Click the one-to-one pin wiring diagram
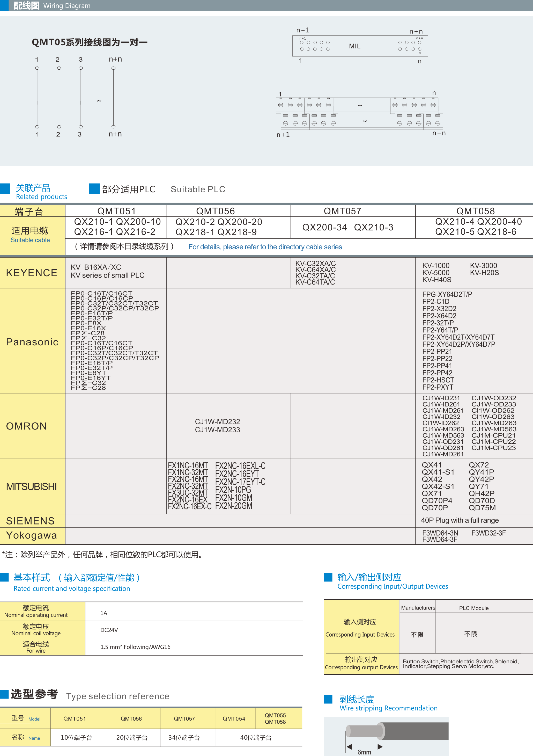 pyautogui.click(x=78, y=97)
